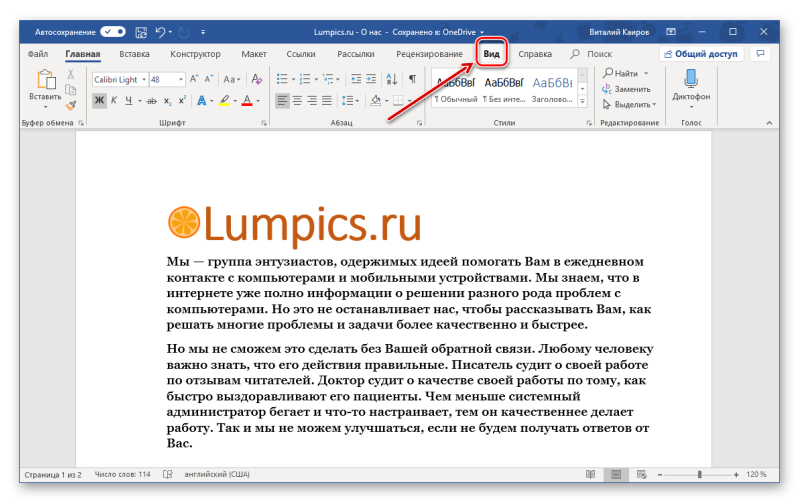Cut selection with scissors icon
This screenshot has height=503, width=800.
click(x=70, y=74)
